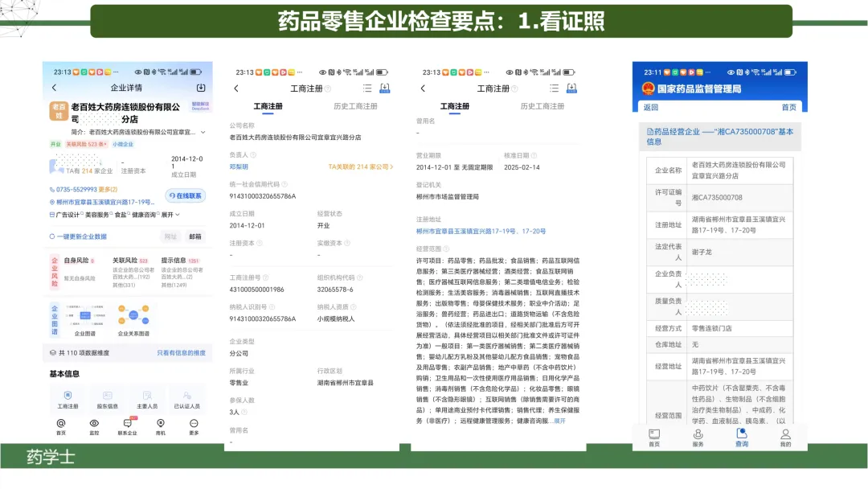Tap save-download icon on third phone's header
The height and width of the screenshot is (489, 868).
point(572,88)
